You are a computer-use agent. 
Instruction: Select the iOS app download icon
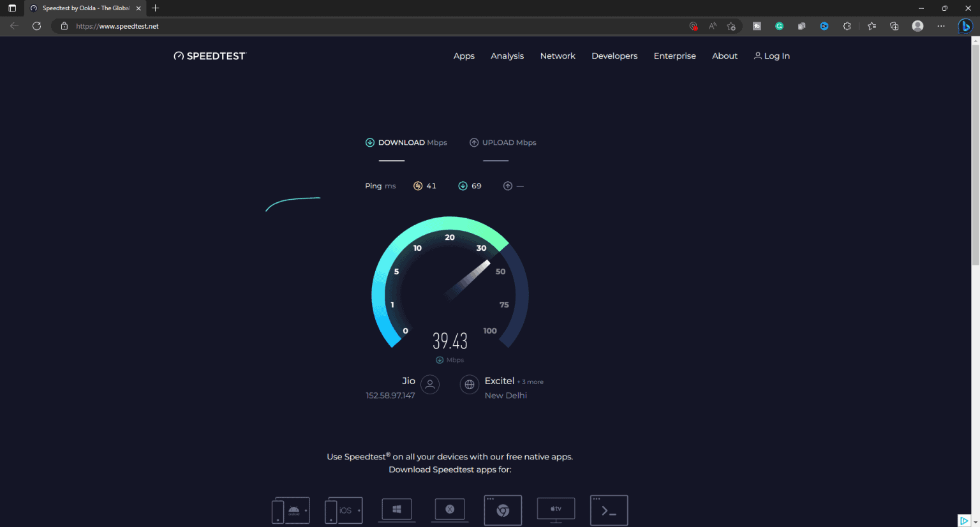click(343, 509)
